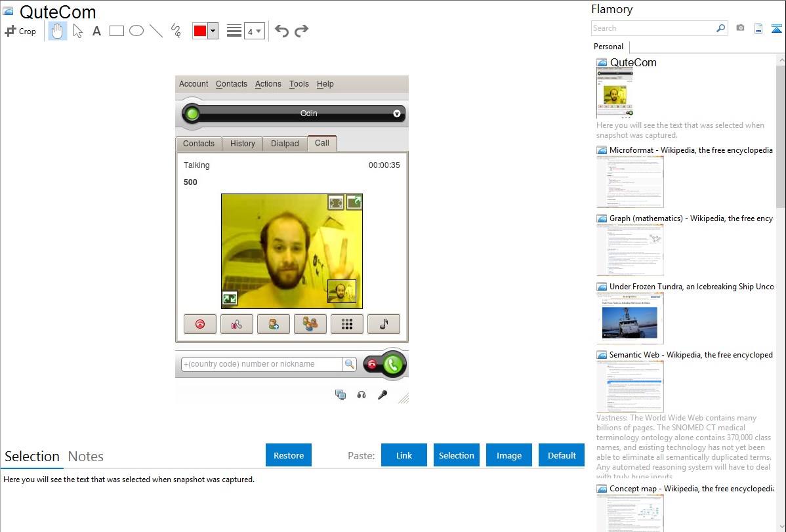Open the Concept map snapshot title

692,488
